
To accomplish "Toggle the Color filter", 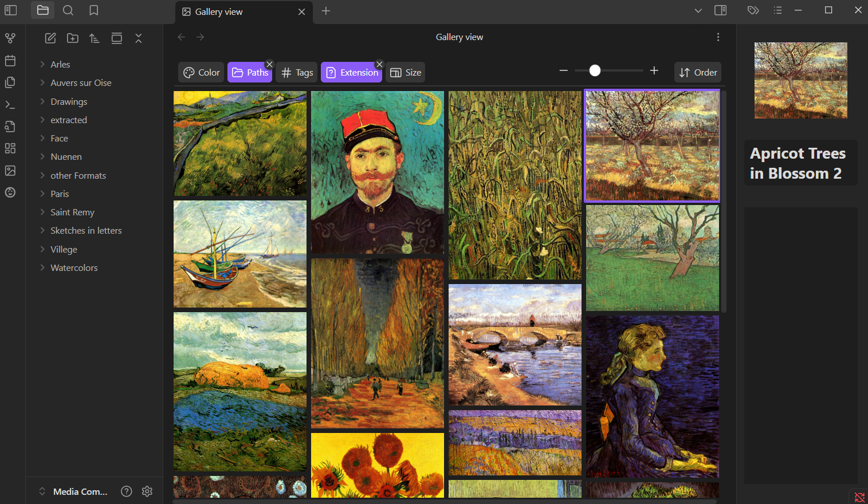I will (x=202, y=72).
